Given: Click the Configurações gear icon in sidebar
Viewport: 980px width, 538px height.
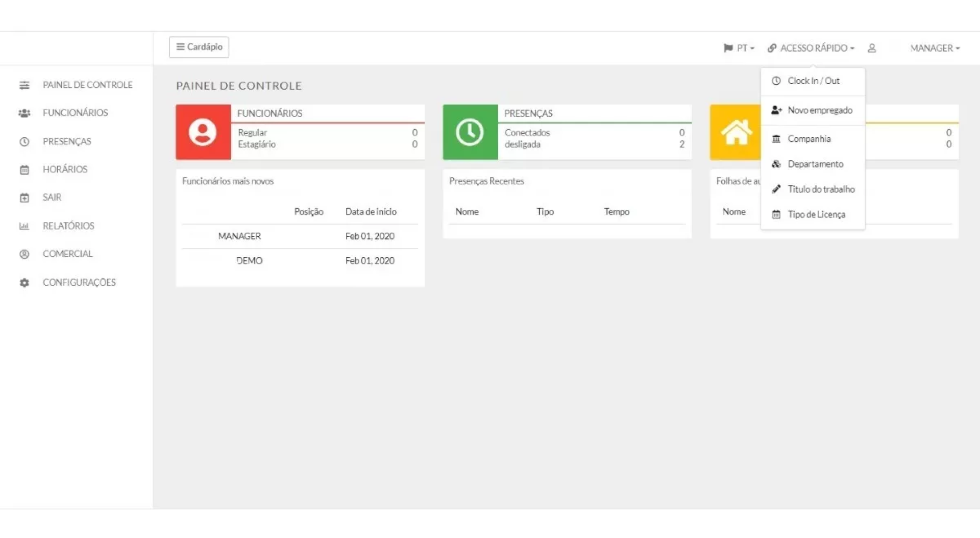Looking at the screenshot, I should (x=24, y=283).
